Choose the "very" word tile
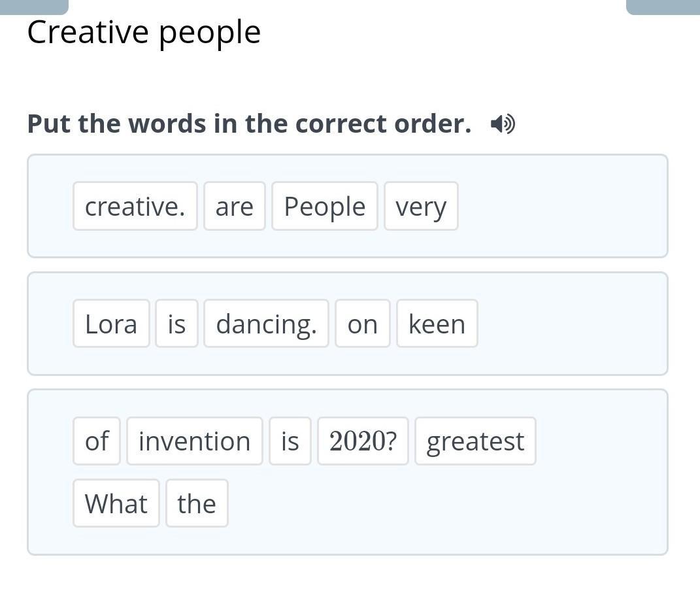Screen dimensions: 700x593 421,207
